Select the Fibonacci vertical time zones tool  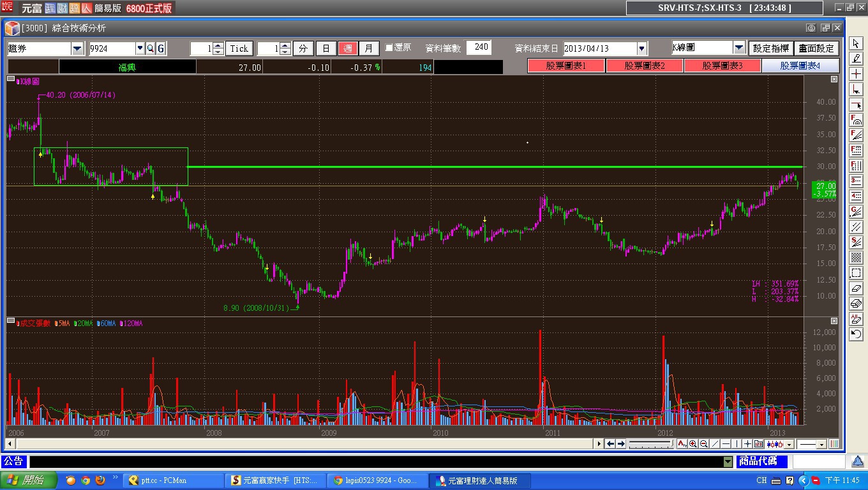[856, 166]
